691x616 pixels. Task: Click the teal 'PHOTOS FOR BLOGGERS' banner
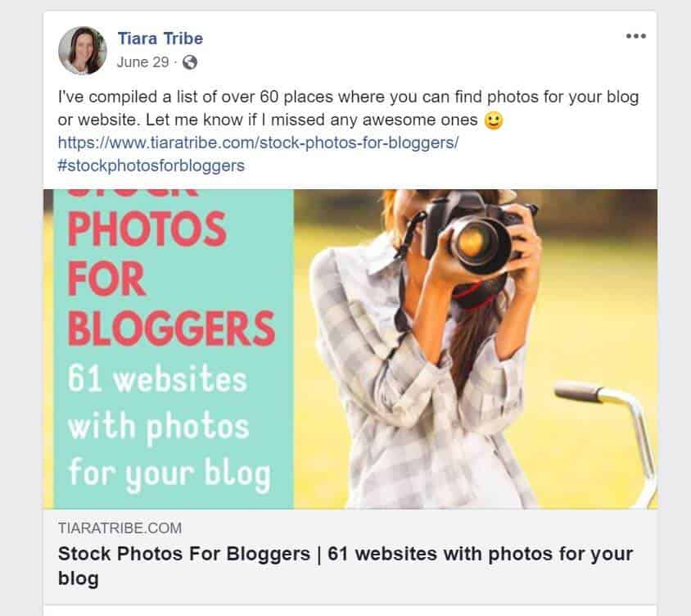174,349
